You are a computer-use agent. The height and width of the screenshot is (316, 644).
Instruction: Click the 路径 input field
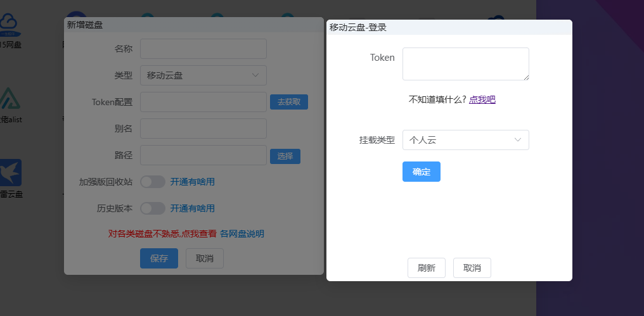(x=203, y=155)
